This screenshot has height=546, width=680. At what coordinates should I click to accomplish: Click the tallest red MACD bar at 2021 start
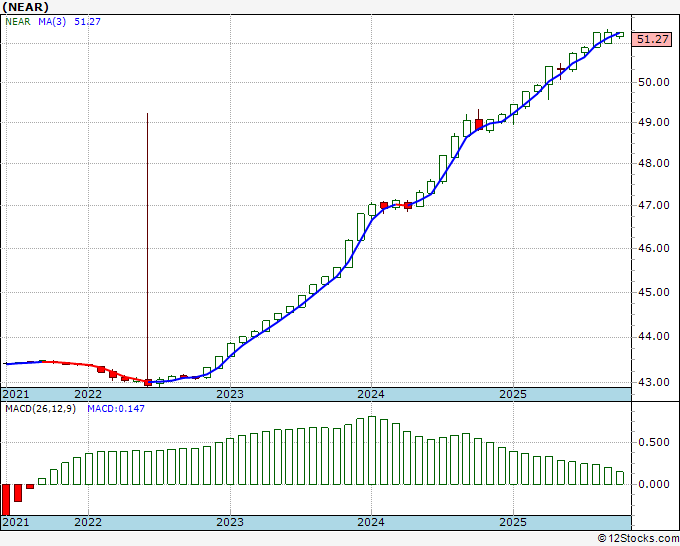[x=6, y=499]
